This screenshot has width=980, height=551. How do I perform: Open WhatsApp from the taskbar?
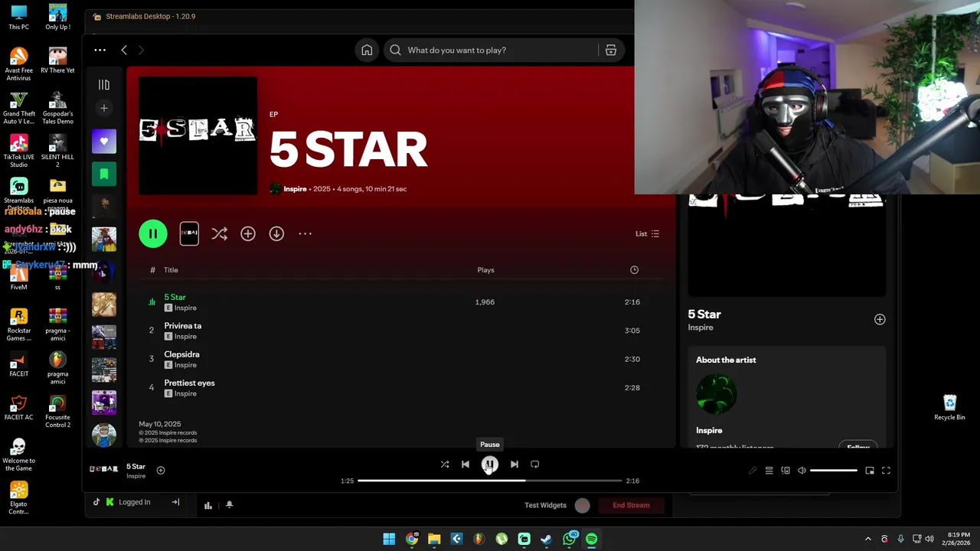pyautogui.click(x=569, y=540)
